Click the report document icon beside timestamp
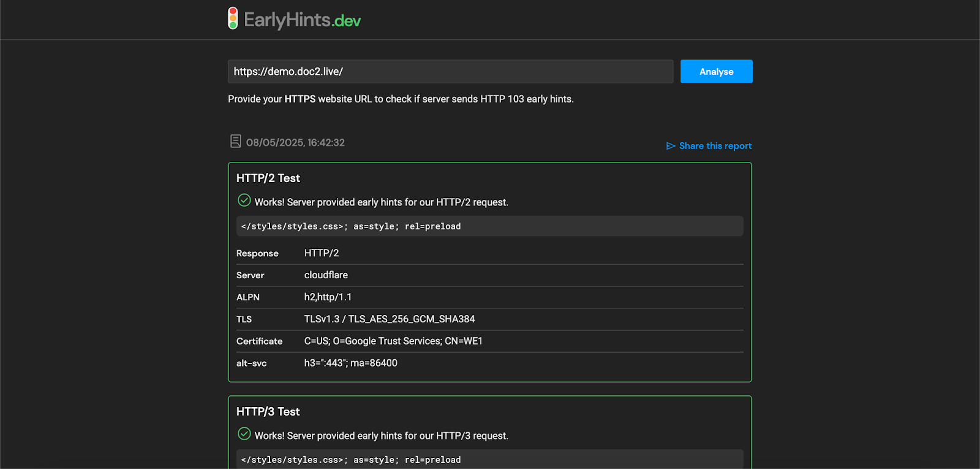Image resolution: width=980 pixels, height=469 pixels. (x=236, y=142)
